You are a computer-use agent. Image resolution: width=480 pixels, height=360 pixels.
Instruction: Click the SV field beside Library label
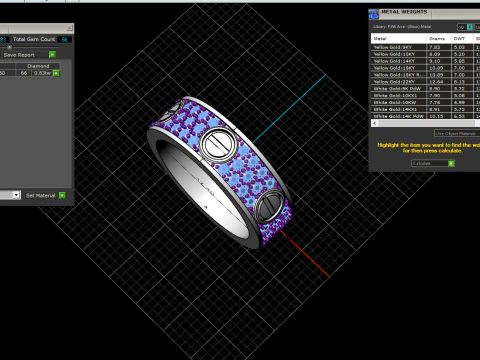[462, 27]
